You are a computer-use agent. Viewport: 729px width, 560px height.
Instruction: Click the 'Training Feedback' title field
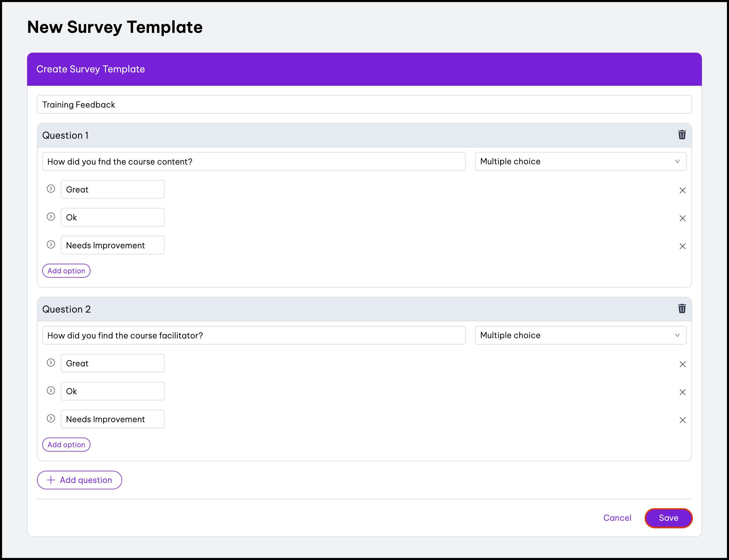364,105
